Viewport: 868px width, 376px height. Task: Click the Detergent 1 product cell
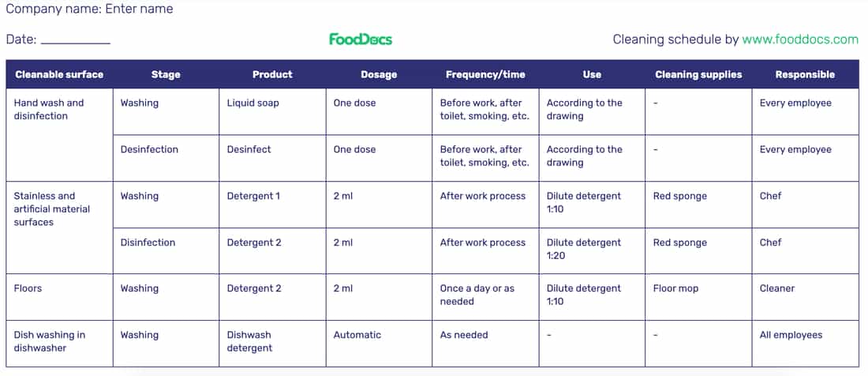[x=272, y=205]
